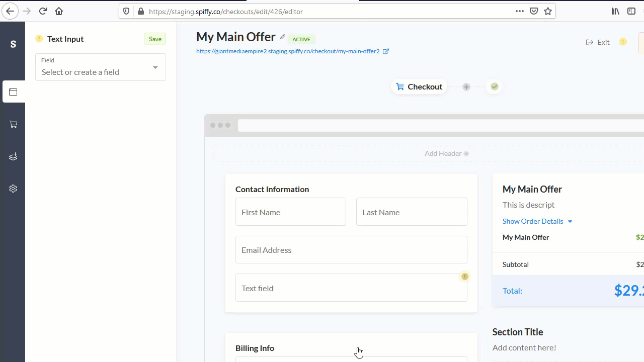Click the Billing Info heading
Viewport: 644px width, 362px height.
pos(255,348)
